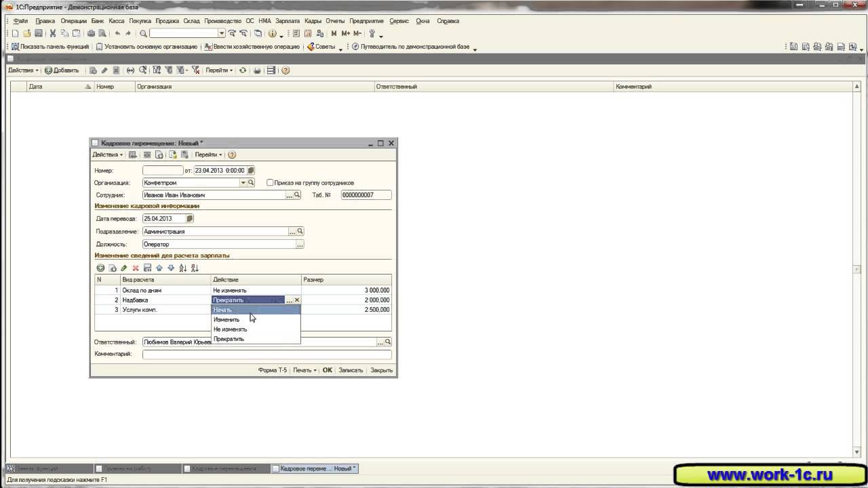Create a new document from main toolbar
The image size is (868, 488).
click(15, 33)
